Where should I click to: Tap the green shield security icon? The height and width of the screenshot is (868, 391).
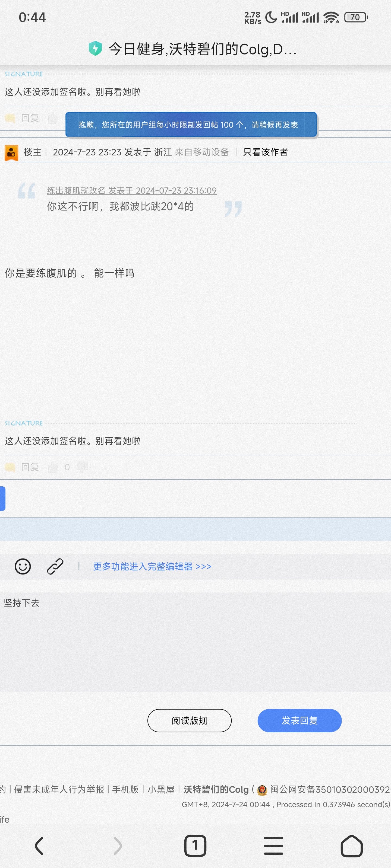(x=95, y=49)
